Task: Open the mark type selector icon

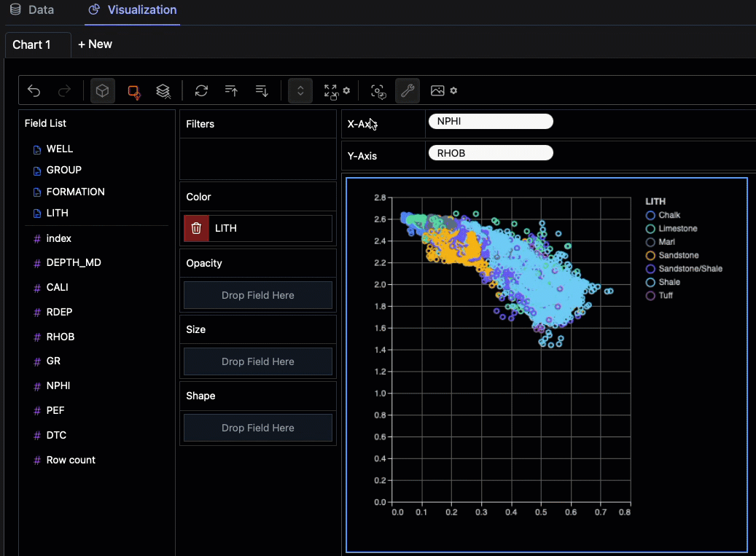Action: point(133,91)
